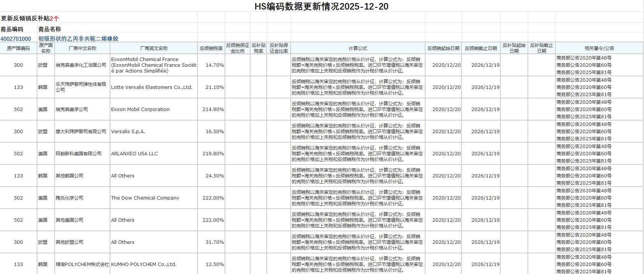Screen dimensions: 644x274
Task: Select cell 其他韩国公司
Action: [83, 176]
